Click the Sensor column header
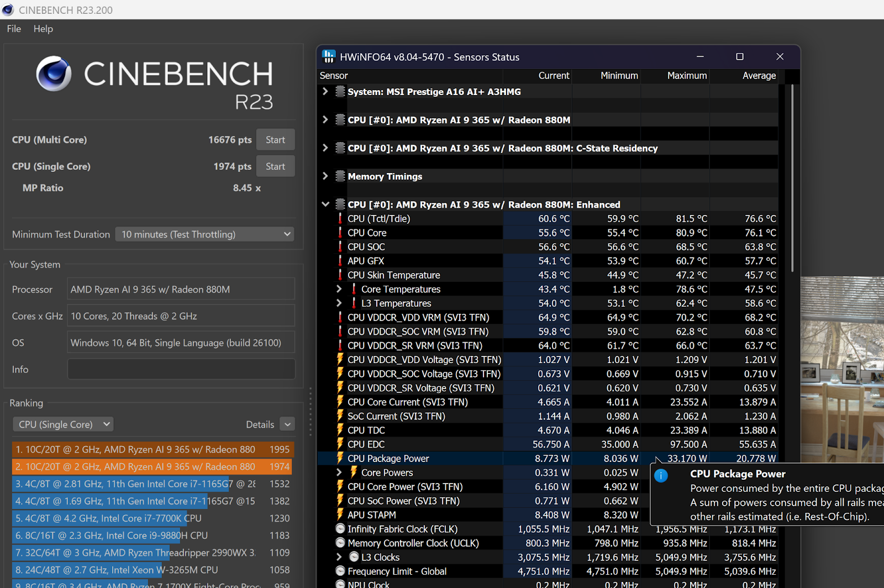 (411, 76)
